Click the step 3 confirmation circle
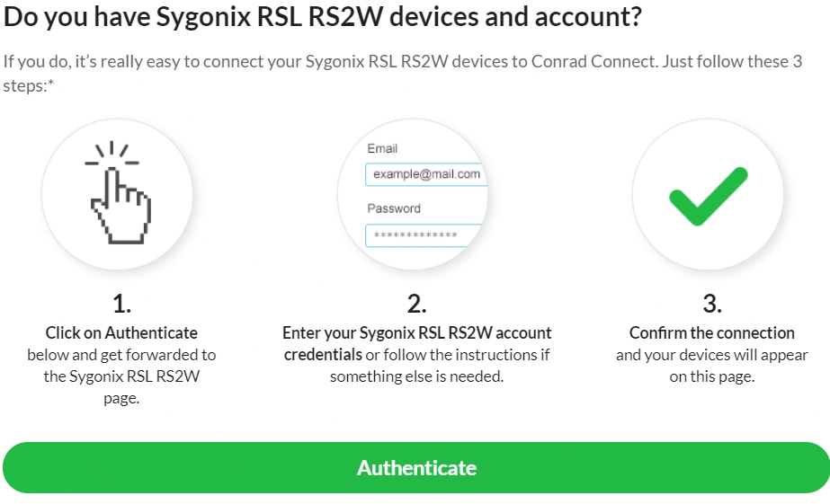This screenshot has height=504, width=830. [x=708, y=194]
